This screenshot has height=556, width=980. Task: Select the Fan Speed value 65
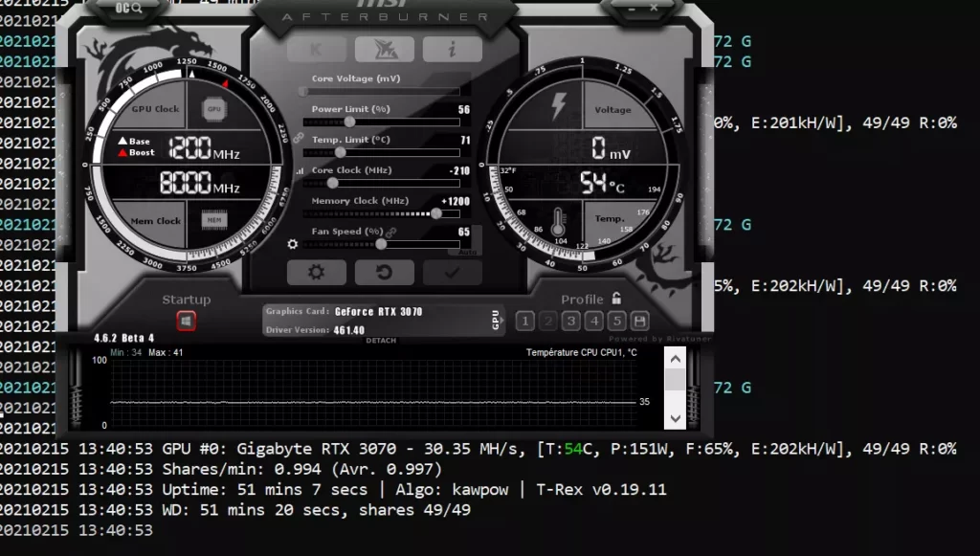pyautogui.click(x=464, y=232)
